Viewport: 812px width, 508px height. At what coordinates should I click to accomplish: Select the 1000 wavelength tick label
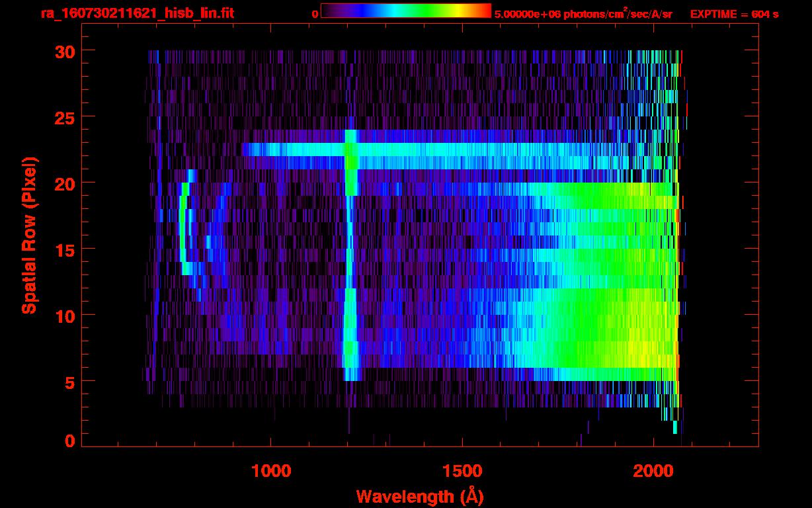click(271, 470)
